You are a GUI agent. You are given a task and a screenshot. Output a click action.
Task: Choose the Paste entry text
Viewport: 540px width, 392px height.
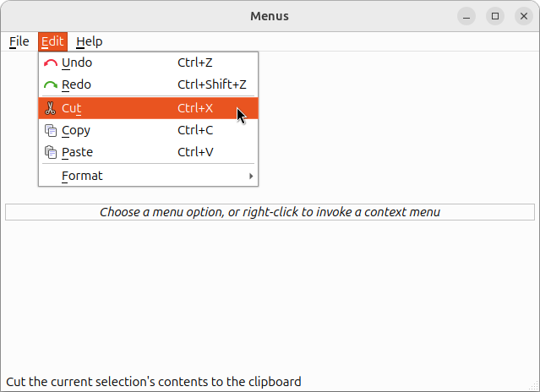coord(77,152)
